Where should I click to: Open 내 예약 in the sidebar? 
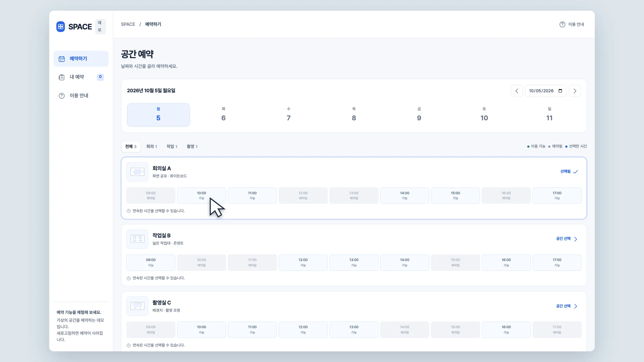(81, 77)
